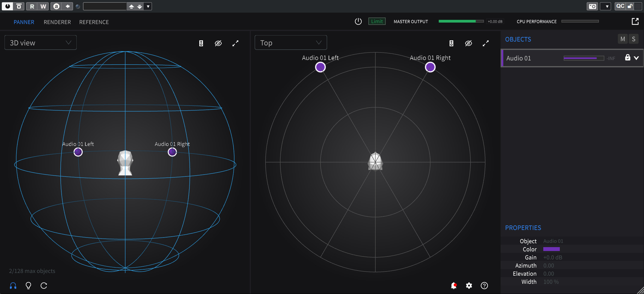
Task: Toggle headphone binaural monitoring icon
Action: (13, 286)
